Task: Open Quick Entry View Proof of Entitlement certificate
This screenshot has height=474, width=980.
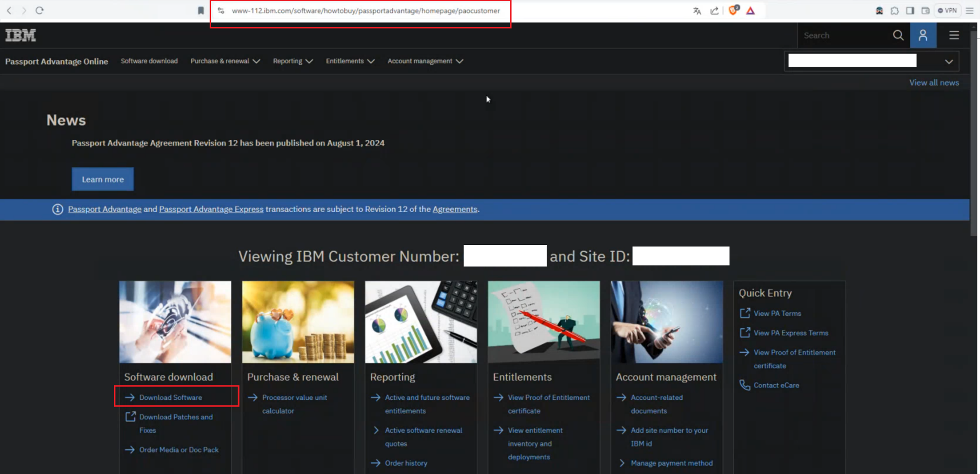Action: coord(794,359)
